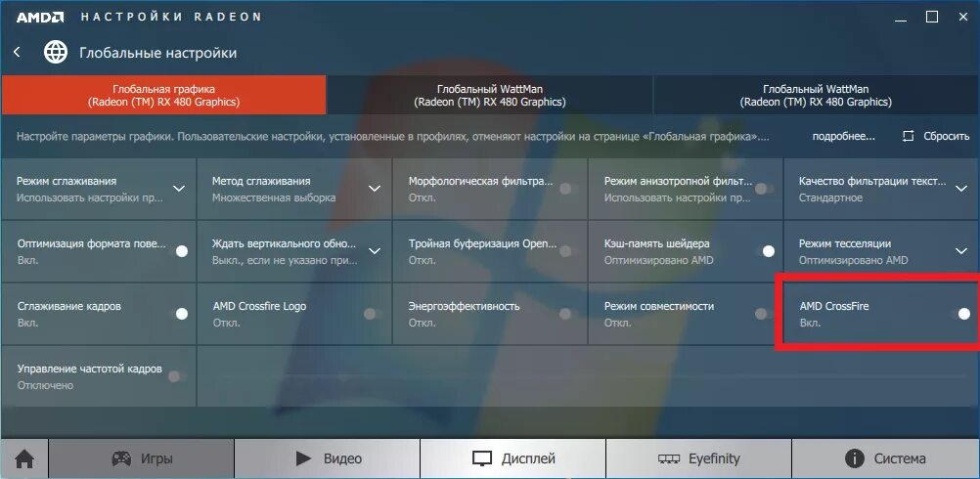
Task: Switch to the Дисплей section
Action: pos(512,459)
